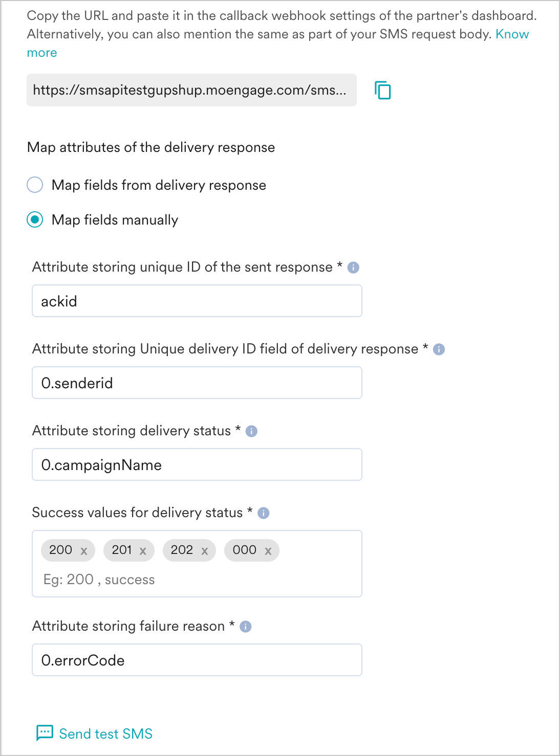Edit the 0.senderid field

[197, 383]
